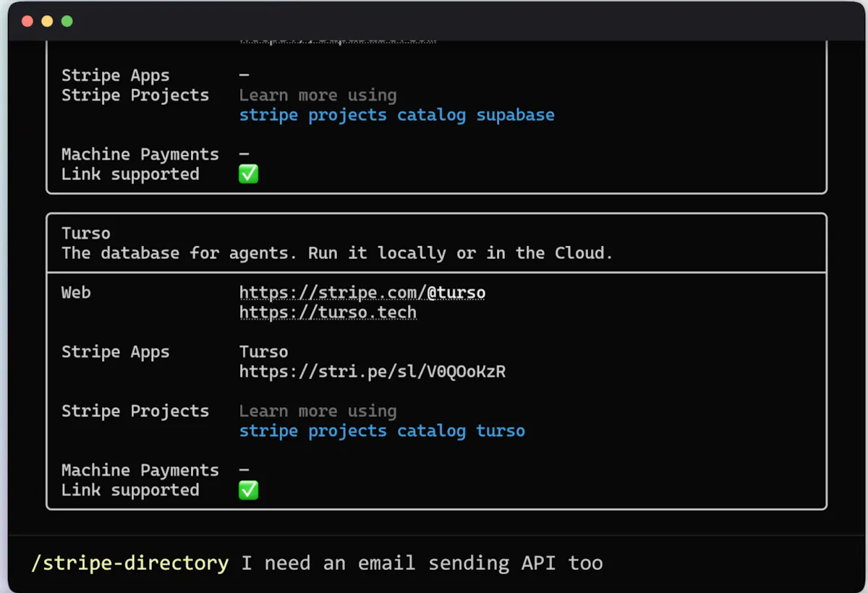This screenshot has height=593, width=868.
Task: Click 'Stripe Projects' label in Turso card
Action: (x=135, y=411)
